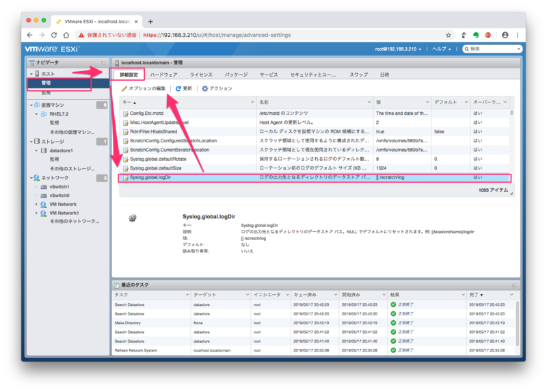
Task: Reload the page with refresh icon
Action: pos(54,35)
